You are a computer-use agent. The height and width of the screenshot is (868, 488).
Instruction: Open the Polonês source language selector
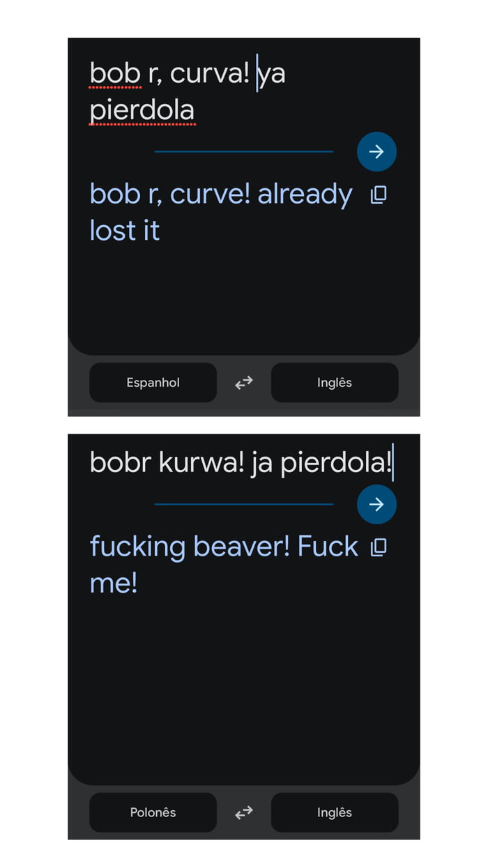click(153, 812)
